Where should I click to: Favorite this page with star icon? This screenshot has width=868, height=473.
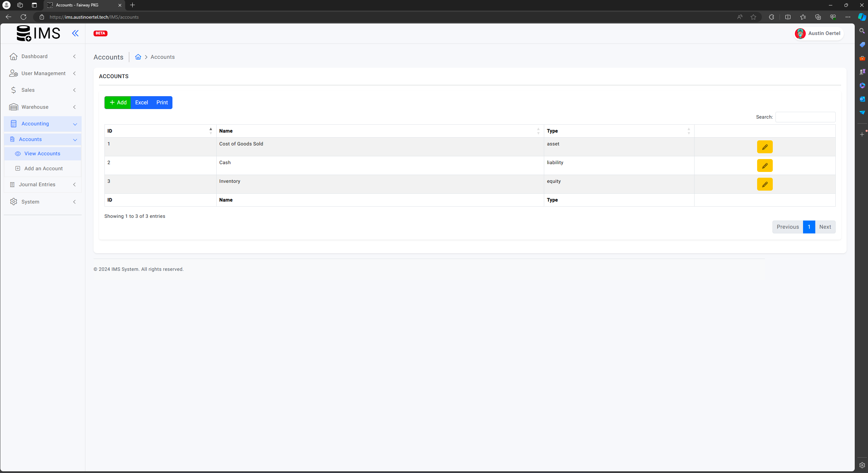(753, 17)
